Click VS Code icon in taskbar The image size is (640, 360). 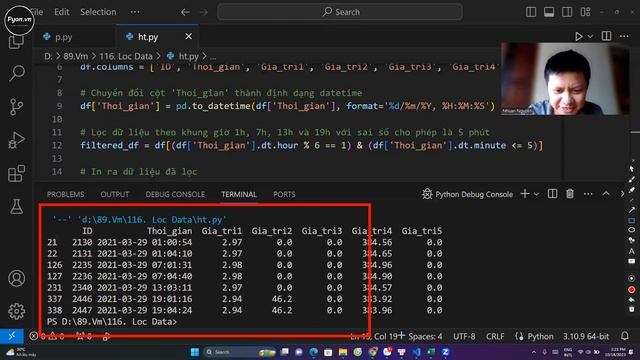416,352
